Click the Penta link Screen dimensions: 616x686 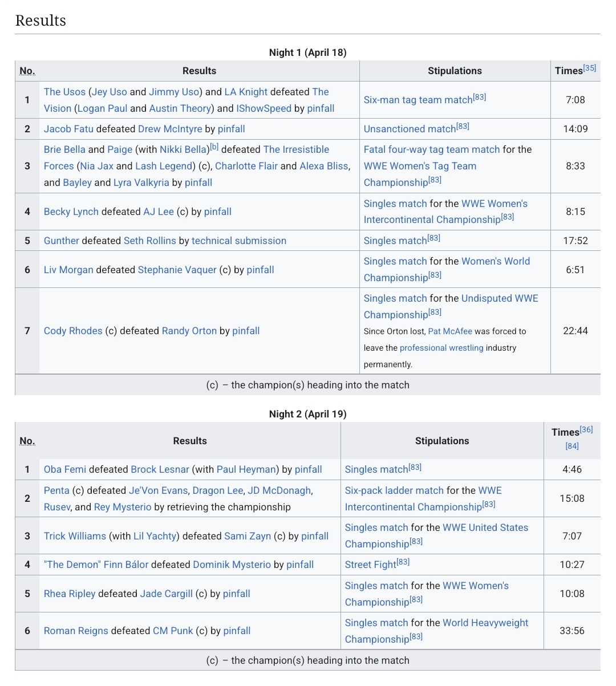[x=56, y=490]
